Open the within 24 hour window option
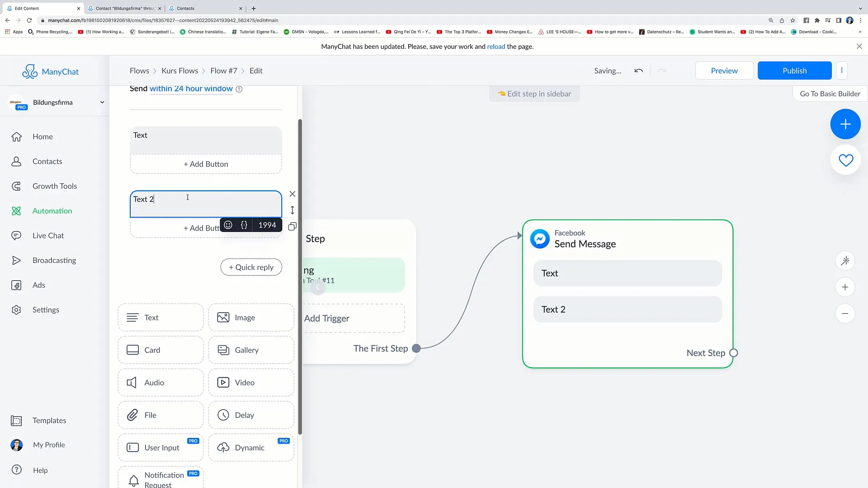This screenshot has height=488, width=868. tap(191, 89)
